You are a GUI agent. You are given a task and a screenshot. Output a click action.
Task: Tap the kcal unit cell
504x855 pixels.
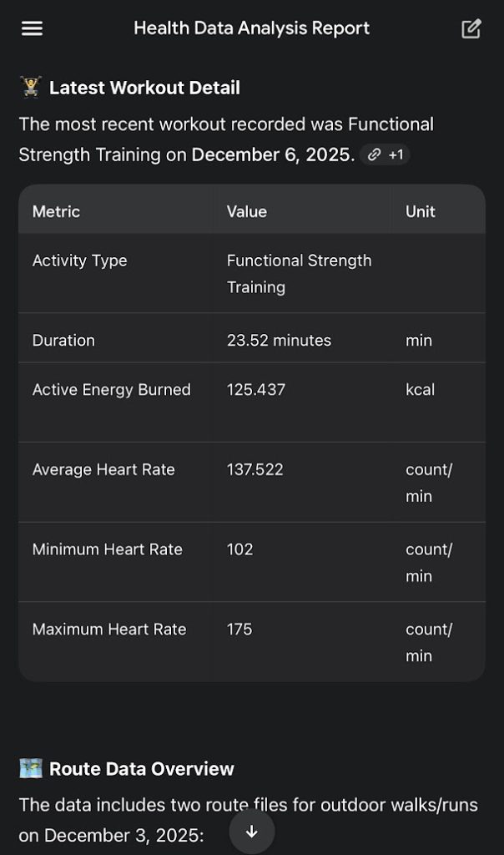(x=420, y=389)
